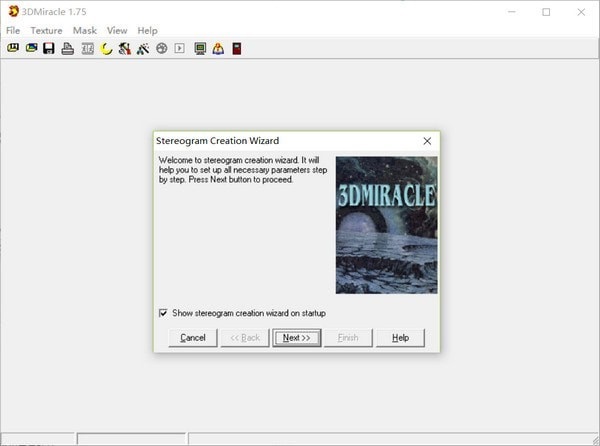Open the File menu
600x446 pixels.
coord(13,31)
